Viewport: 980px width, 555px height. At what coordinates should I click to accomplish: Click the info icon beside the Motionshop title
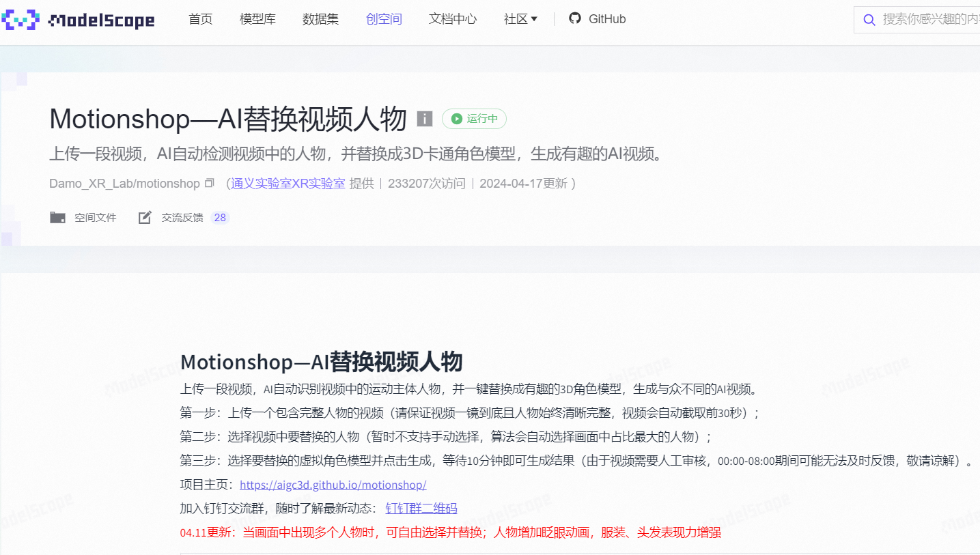(425, 119)
